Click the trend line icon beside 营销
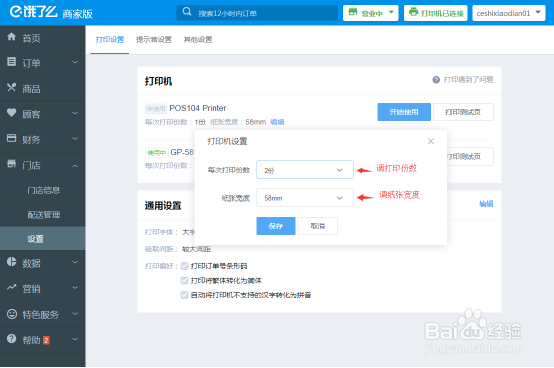Viewport: 554px width, 368px height. [12, 287]
